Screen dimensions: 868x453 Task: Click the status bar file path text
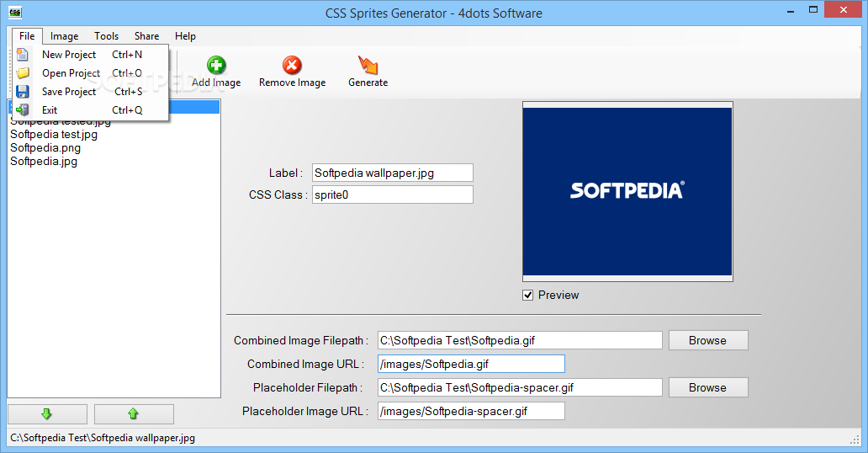103,438
